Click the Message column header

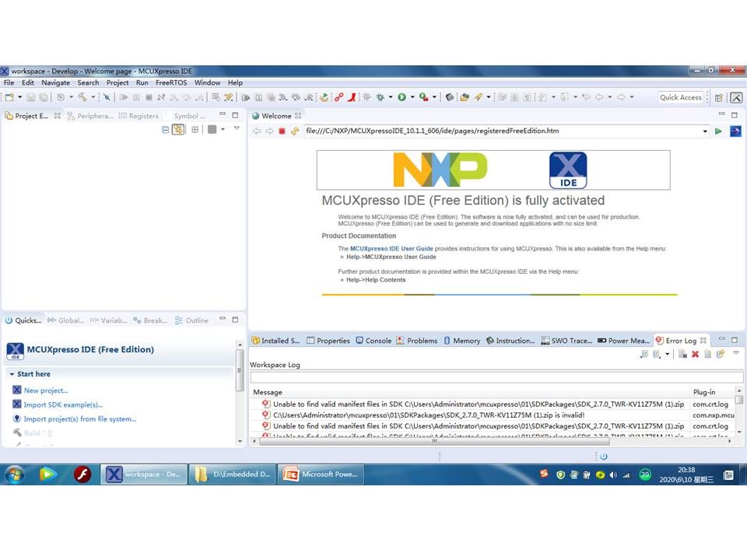click(469, 392)
